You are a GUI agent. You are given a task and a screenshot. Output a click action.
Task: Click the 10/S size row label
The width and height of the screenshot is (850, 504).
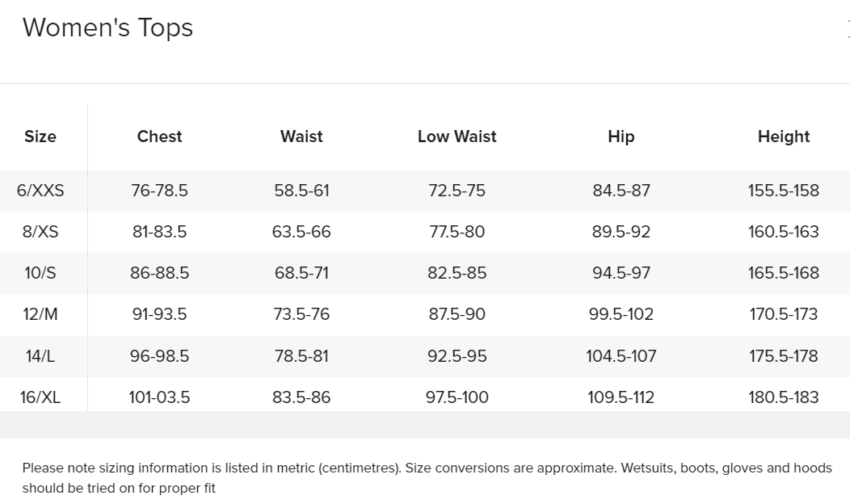pyautogui.click(x=40, y=273)
